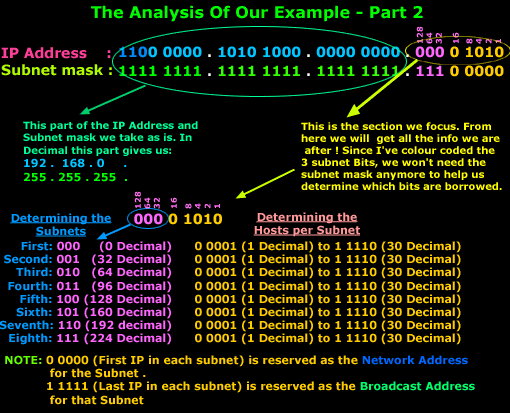The image size is (510, 413).
Task: Select the 'Fourth: 011 (96 Decimal)' row
Action: pyautogui.click(x=89, y=286)
